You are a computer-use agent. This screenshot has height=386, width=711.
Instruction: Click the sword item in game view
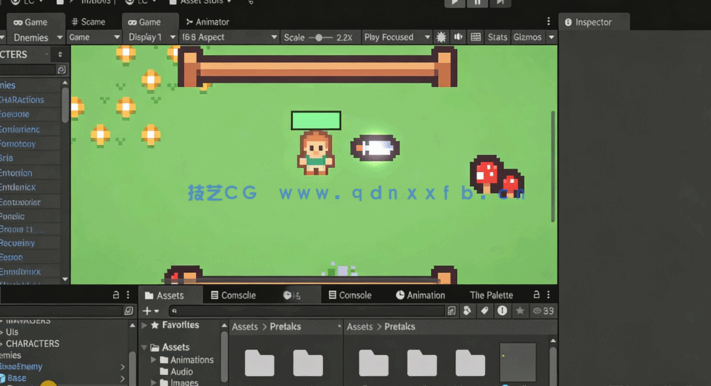pos(375,148)
